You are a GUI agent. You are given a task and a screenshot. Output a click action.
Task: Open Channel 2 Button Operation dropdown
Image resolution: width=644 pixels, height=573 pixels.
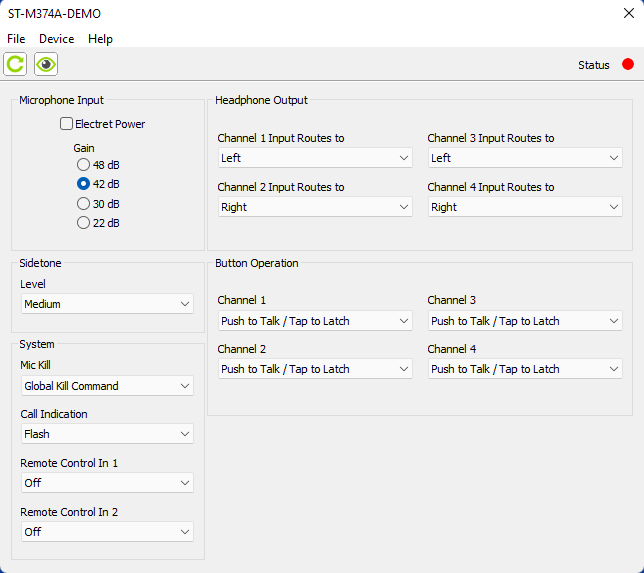[315, 369]
